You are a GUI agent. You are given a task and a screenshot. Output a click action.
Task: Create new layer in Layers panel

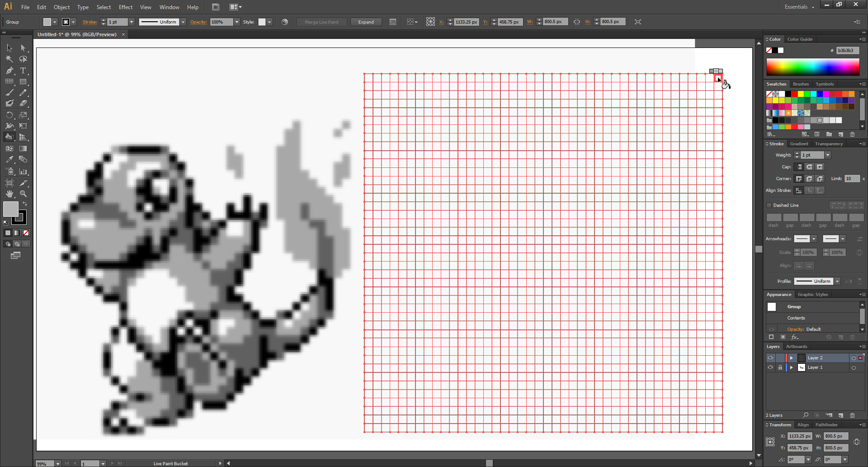(840, 415)
